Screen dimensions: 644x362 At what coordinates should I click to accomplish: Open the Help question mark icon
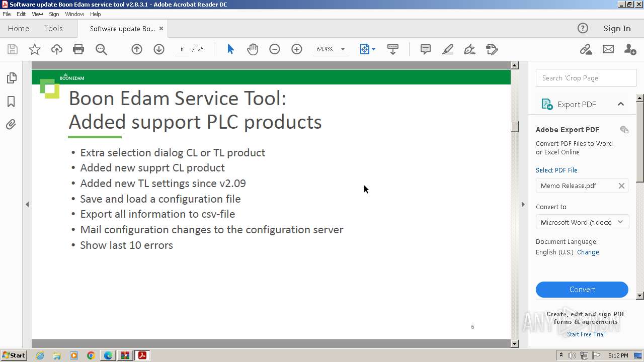[583, 28]
